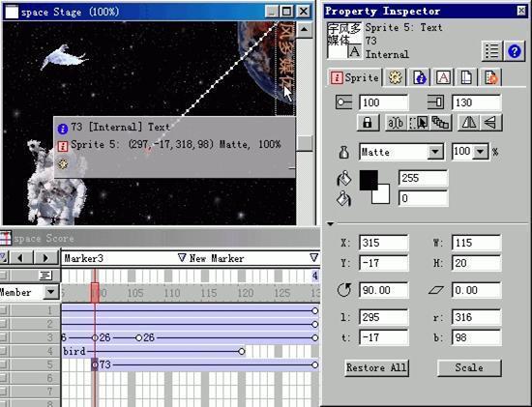Click the skew parallelogram icon
532x407 pixels.
click(x=436, y=290)
